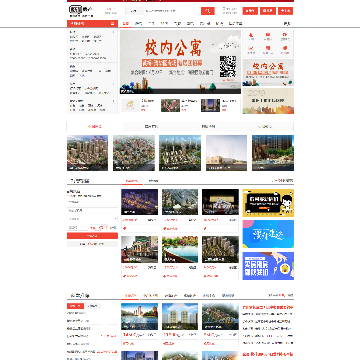The height and width of the screenshot is (360, 360).
Task: Select first red tab in bottom listings section
Action: point(130,295)
